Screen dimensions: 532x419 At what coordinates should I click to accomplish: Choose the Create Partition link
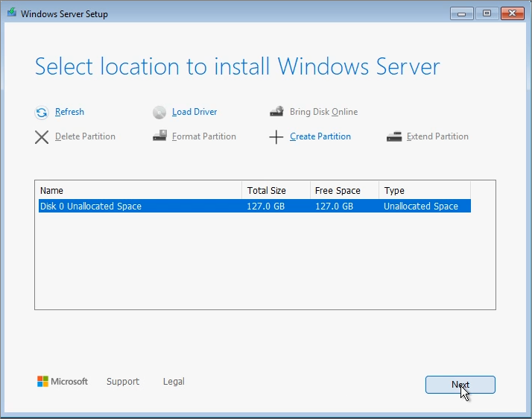click(320, 136)
